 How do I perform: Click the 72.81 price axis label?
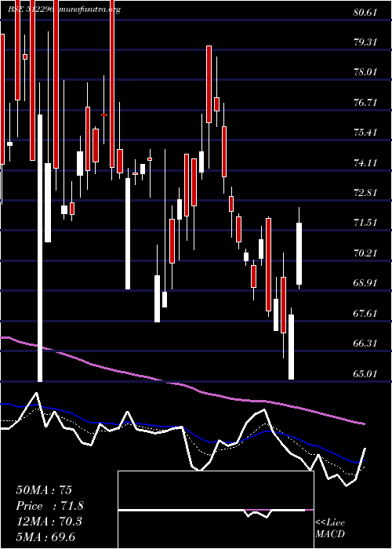365,193
